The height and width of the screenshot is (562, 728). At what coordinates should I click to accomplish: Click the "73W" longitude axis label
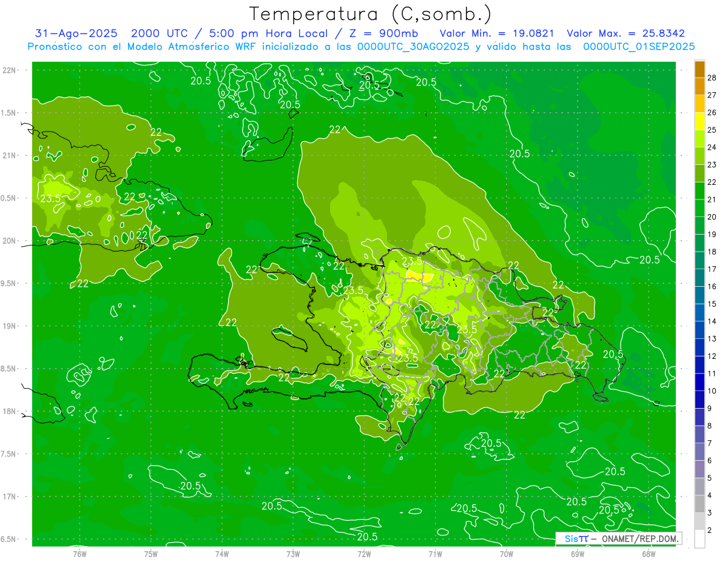(293, 554)
